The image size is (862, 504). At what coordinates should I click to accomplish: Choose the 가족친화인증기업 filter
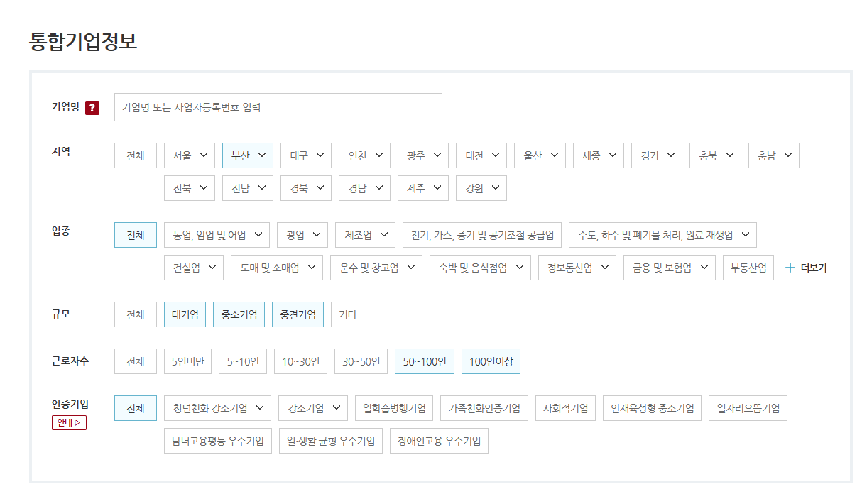point(484,408)
